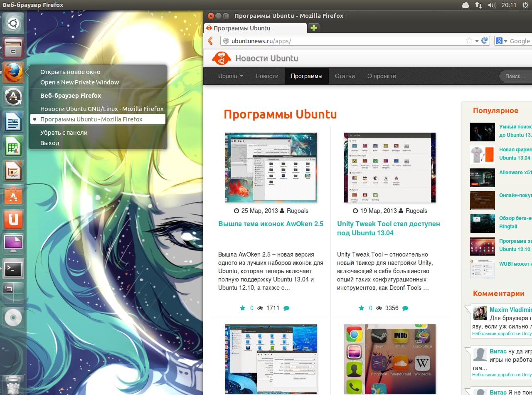This screenshot has width=532, height=395.
Task: Open the Trash launcher icon
Action: [13, 385]
